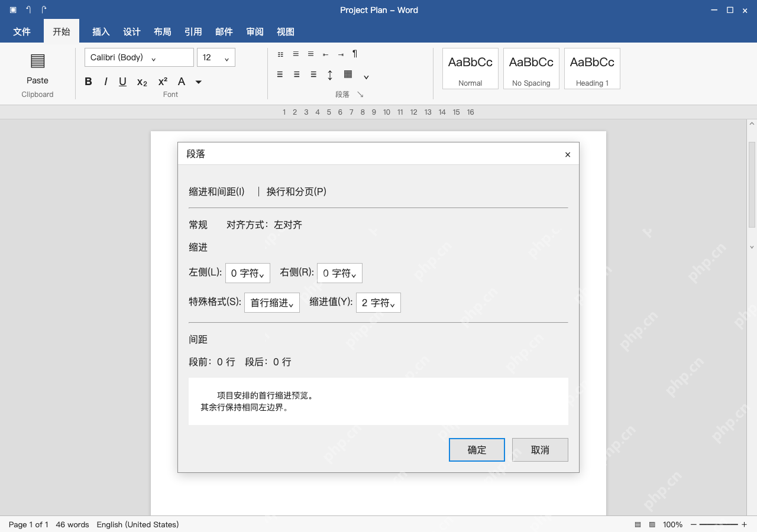Open the 段落 dialog launcher arrow
757x532 pixels.
[x=360, y=95]
